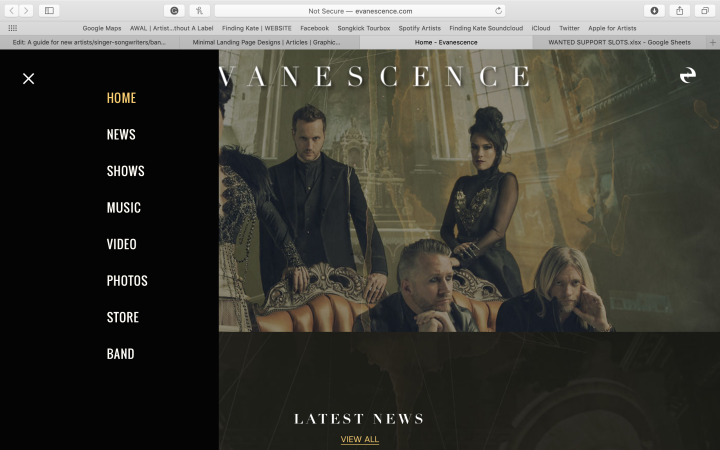Click the VIEW ALL news link
The width and height of the screenshot is (720, 450).
tap(360, 439)
